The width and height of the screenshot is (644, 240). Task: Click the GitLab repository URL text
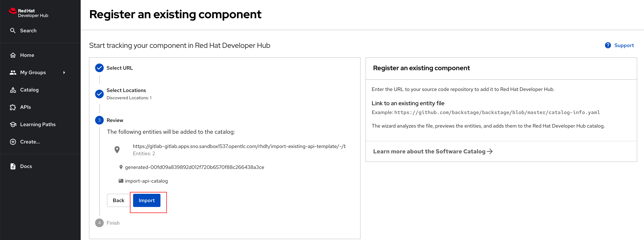(239, 146)
